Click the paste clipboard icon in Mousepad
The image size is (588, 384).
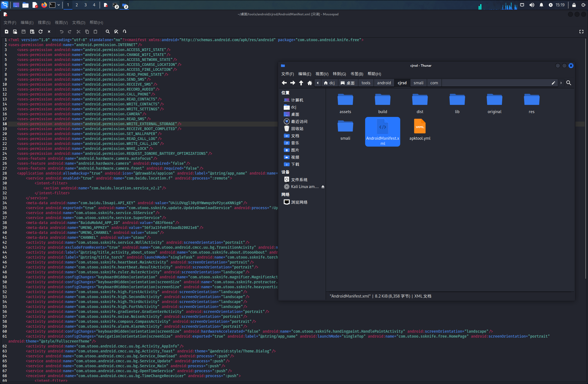[95, 32]
